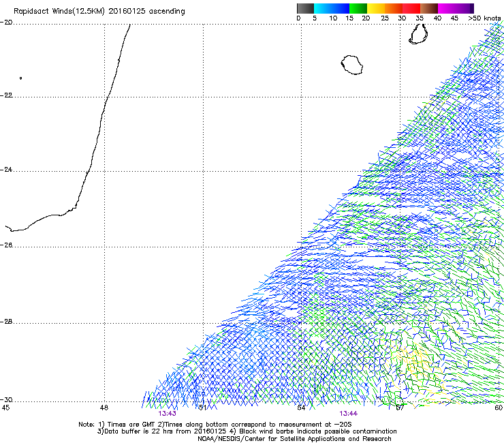Click the '54' longitude label
The width and height of the screenshot is (504, 443).
[x=301, y=408]
